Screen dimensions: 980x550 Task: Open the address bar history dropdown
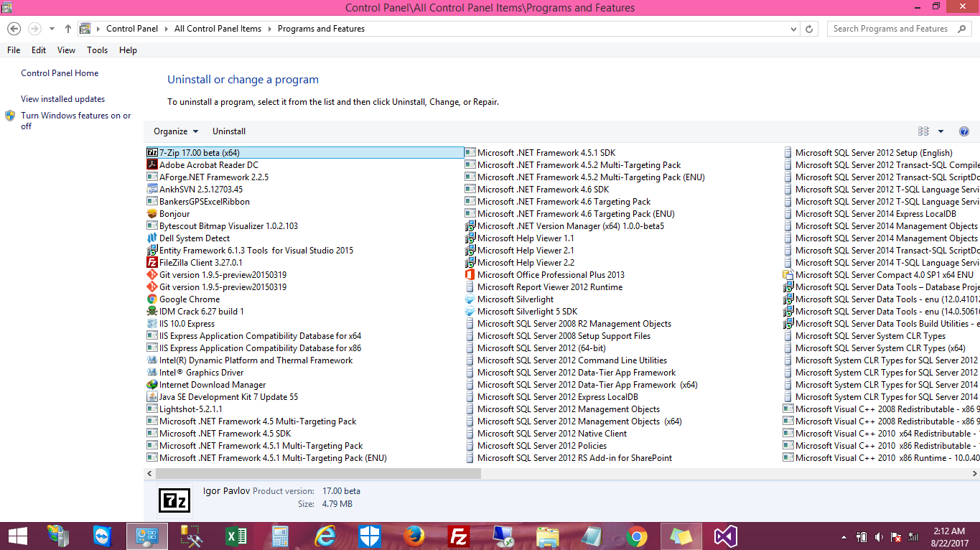(793, 29)
